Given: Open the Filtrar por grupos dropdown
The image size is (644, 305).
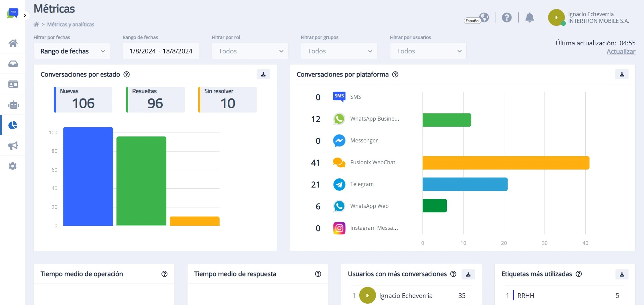Looking at the screenshot, I should point(339,51).
